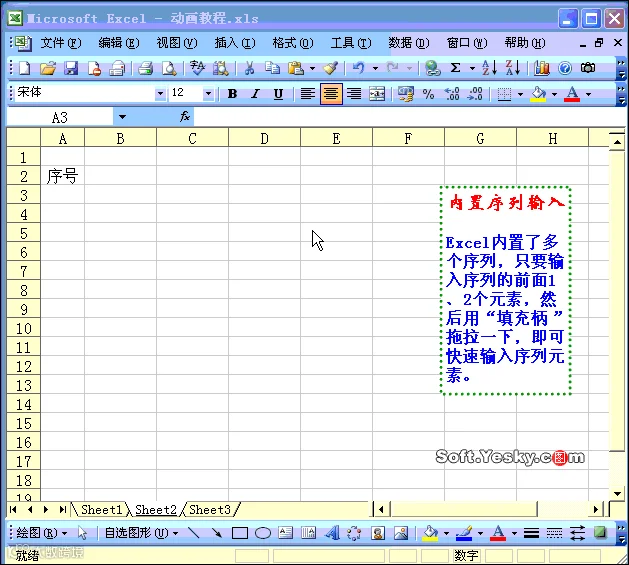Click the Name Box showing A3
The width and height of the screenshot is (629, 565).
(60, 117)
